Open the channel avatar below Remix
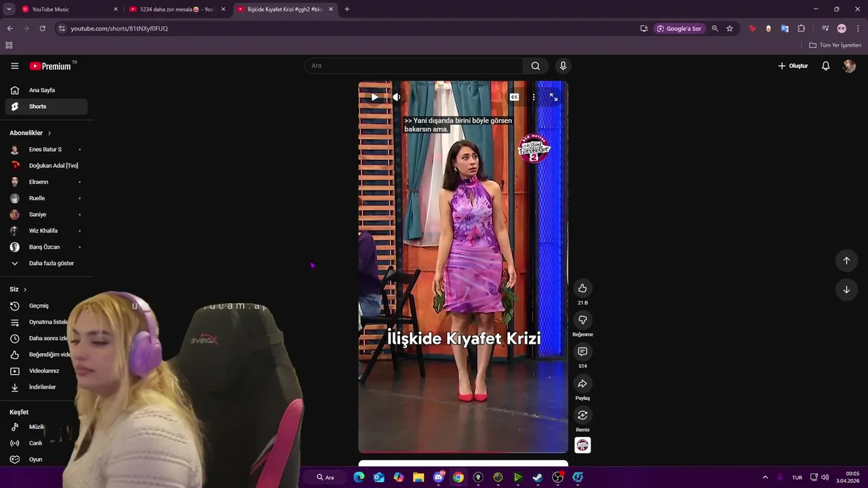The height and width of the screenshot is (488, 868). [583, 445]
